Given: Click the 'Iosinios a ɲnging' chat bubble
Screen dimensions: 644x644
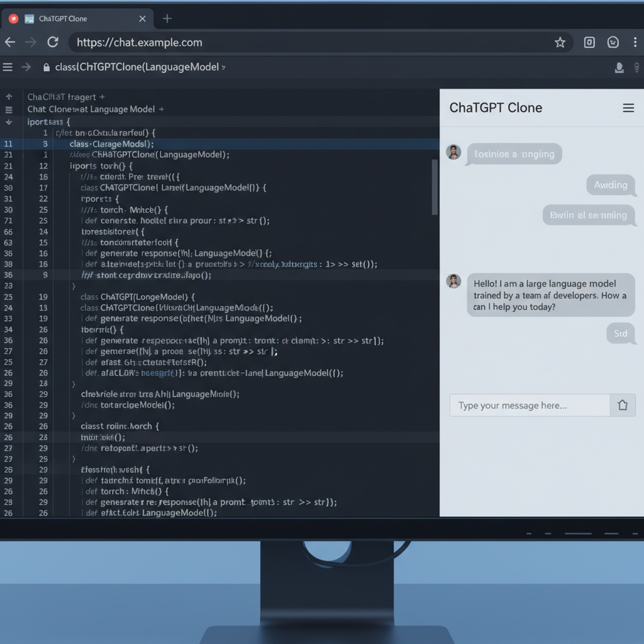Looking at the screenshot, I should [x=514, y=154].
